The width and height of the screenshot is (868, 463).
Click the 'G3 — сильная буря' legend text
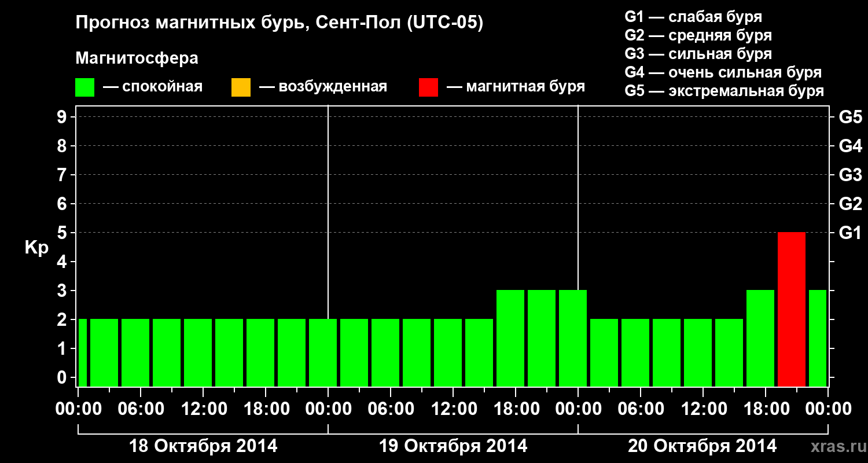point(698,54)
